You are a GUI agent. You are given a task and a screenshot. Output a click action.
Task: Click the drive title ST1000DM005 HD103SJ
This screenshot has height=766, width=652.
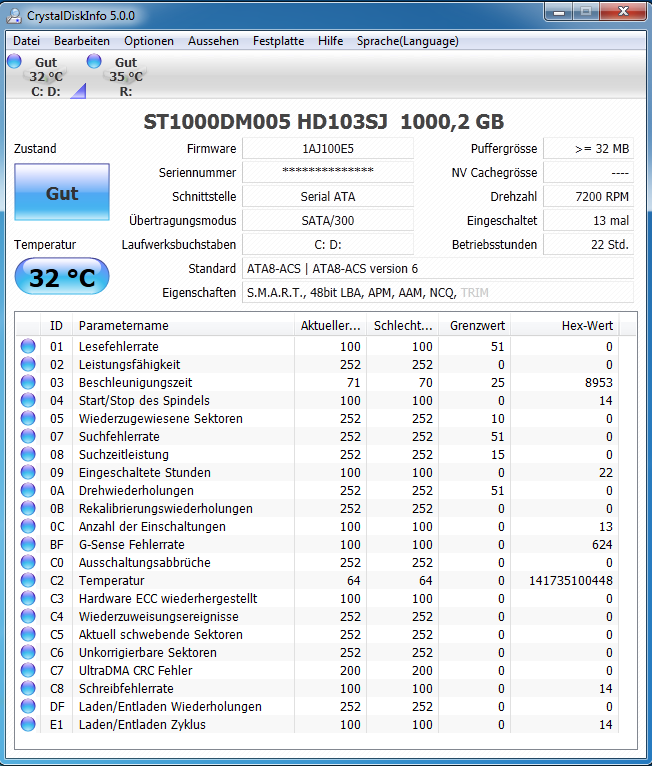pos(265,122)
